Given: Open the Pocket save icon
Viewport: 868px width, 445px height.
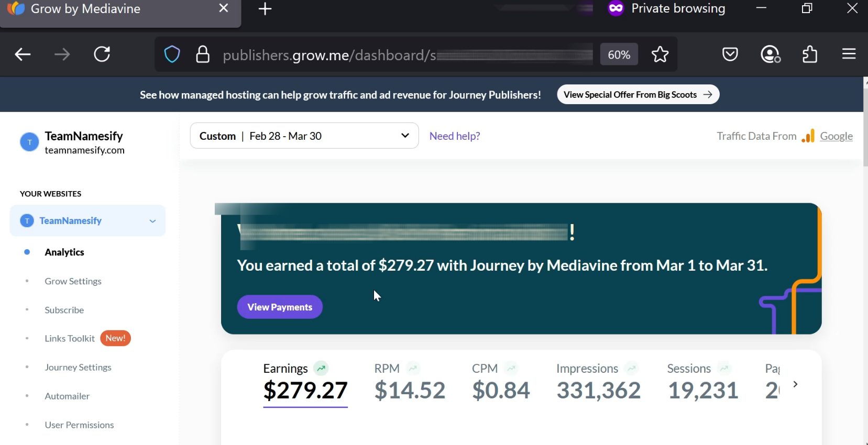Looking at the screenshot, I should click(x=730, y=54).
